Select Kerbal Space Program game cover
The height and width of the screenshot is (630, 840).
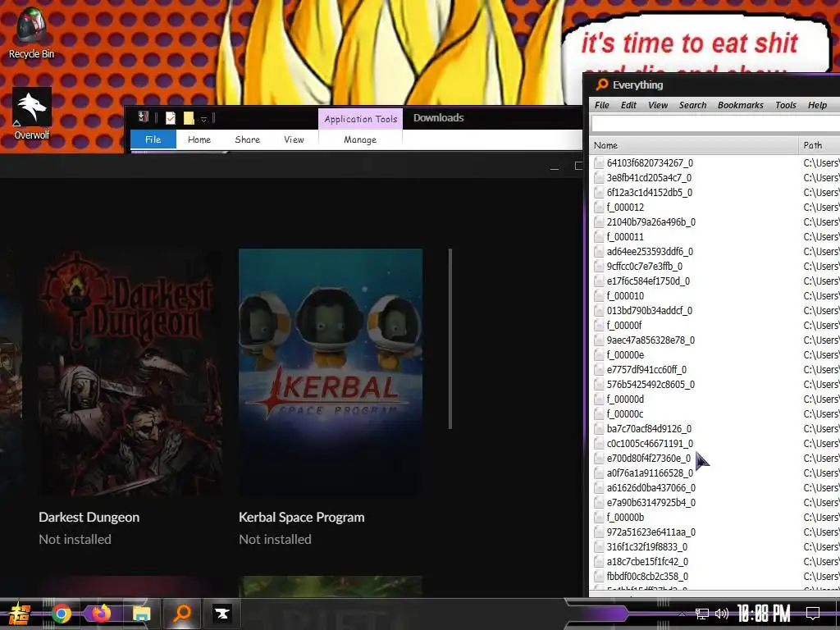tap(331, 372)
